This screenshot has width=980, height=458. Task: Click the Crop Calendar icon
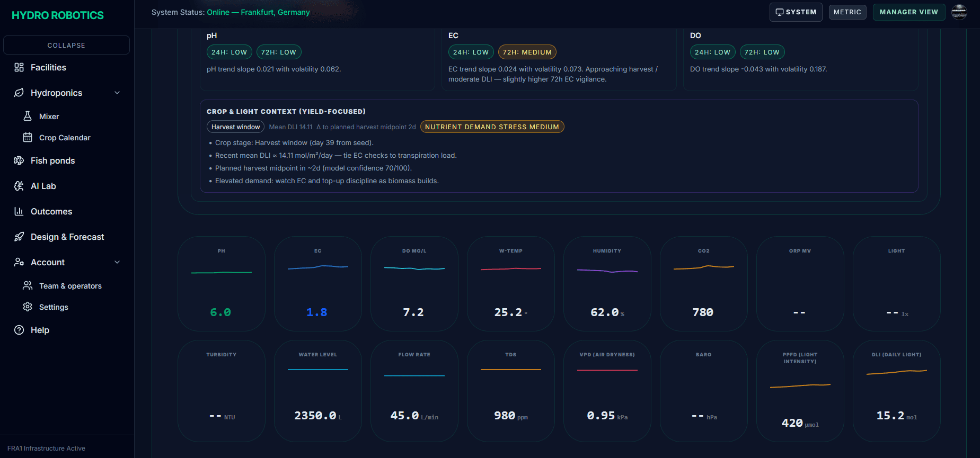click(x=28, y=137)
